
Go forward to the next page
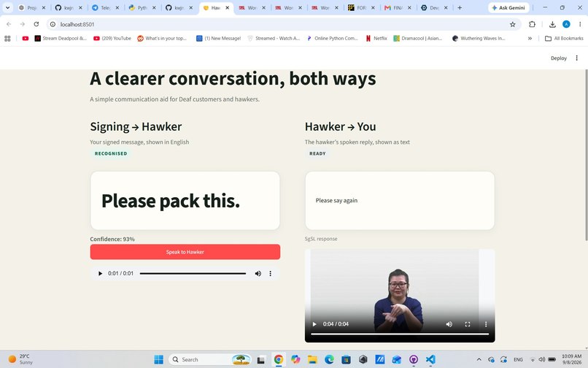pos(23,24)
